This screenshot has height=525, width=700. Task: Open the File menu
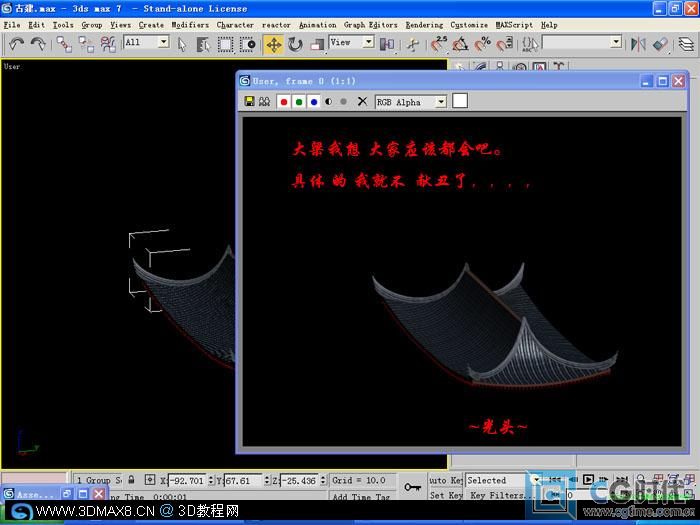(12, 25)
